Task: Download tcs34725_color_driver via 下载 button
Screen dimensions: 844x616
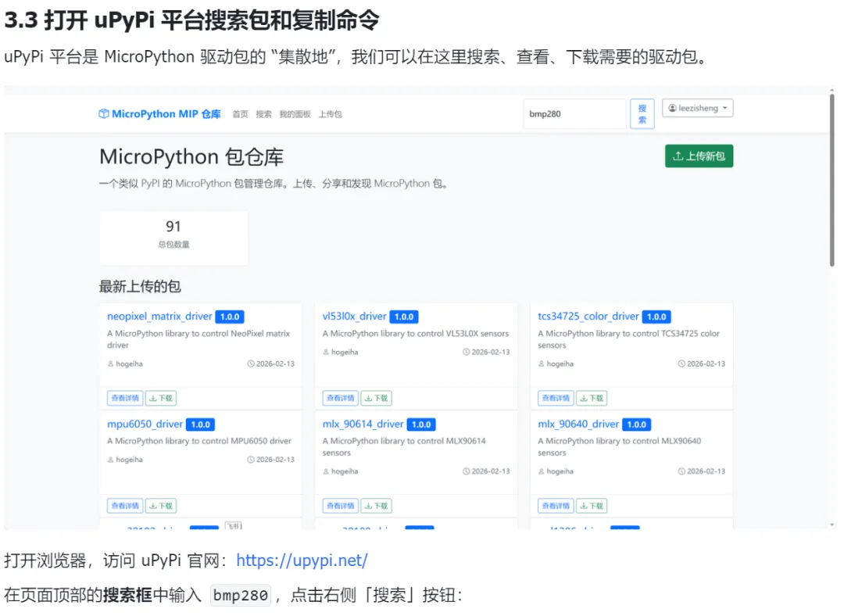Action: [x=592, y=398]
